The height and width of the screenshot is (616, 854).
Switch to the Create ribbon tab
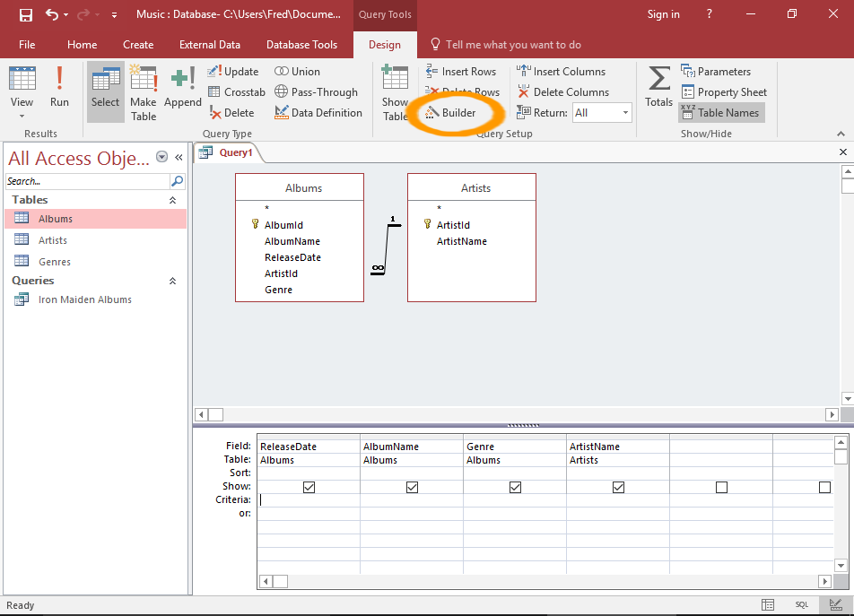138,45
